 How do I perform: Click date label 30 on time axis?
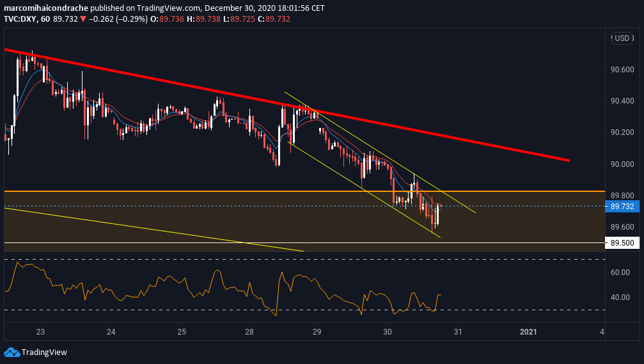[x=388, y=331]
